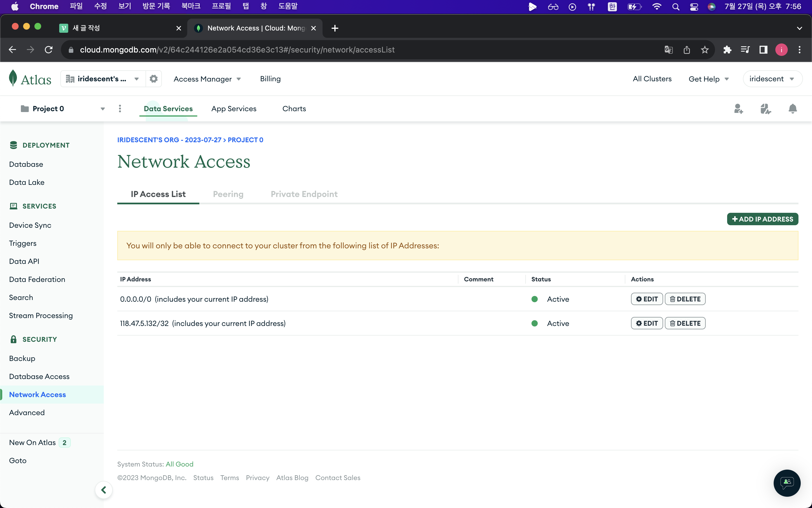This screenshot has height=508, width=812.
Task: Click the invite user icon
Action: coord(738,109)
